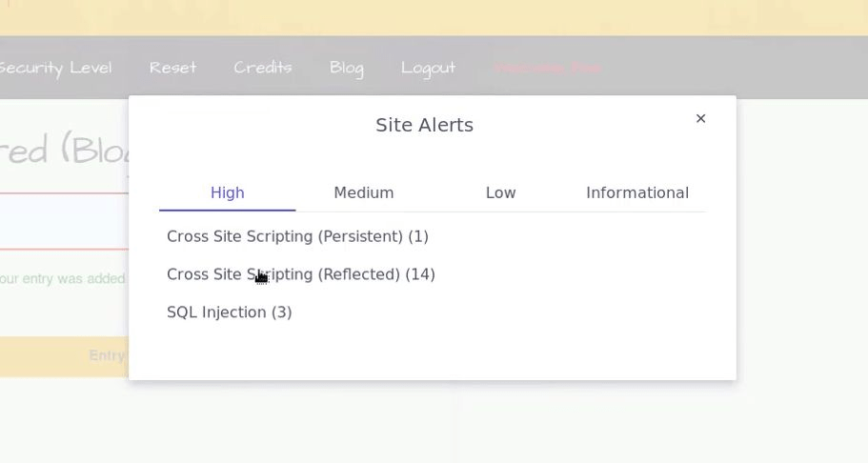Open the Low alerts tab
This screenshot has height=463, width=868.
(x=500, y=192)
